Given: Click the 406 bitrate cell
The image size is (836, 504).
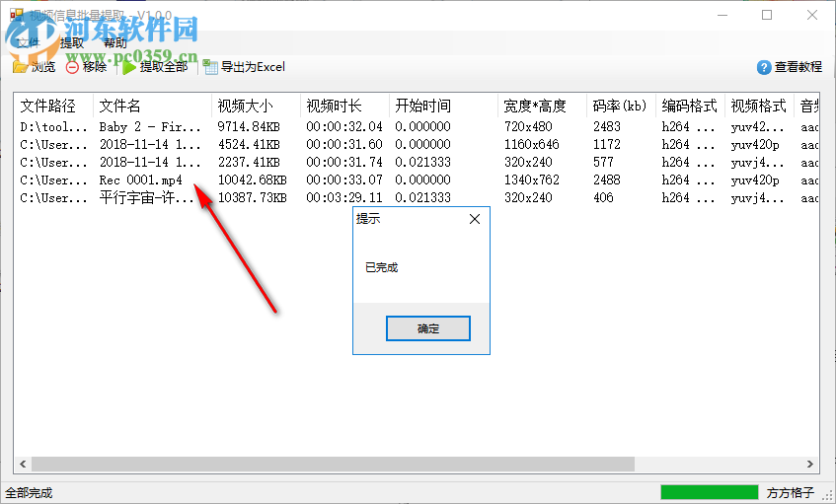Looking at the screenshot, I should 603,197.
